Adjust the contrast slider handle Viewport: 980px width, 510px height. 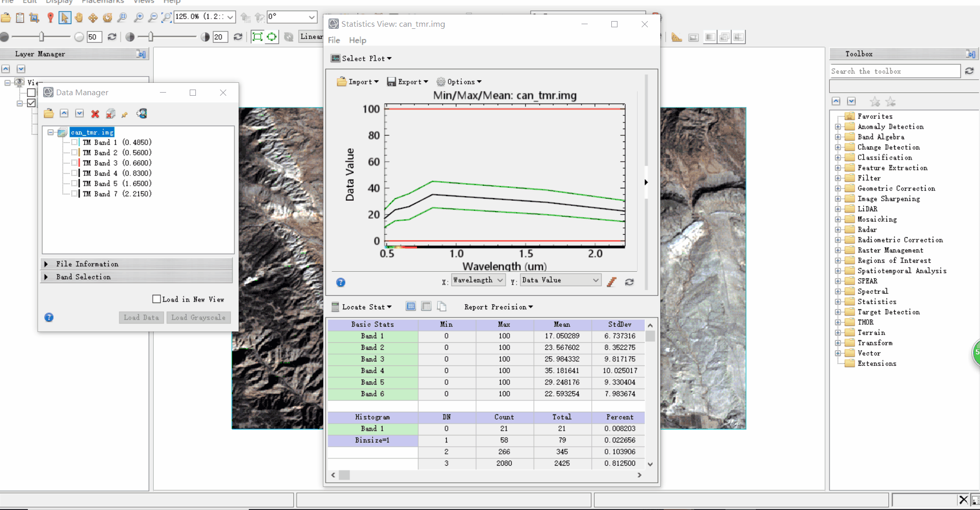click(x=151, y=37)
